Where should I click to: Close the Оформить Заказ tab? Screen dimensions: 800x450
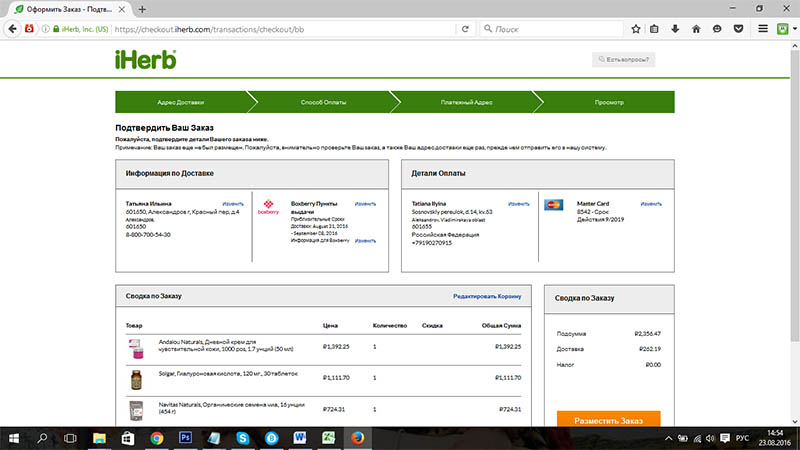(122, 9)
